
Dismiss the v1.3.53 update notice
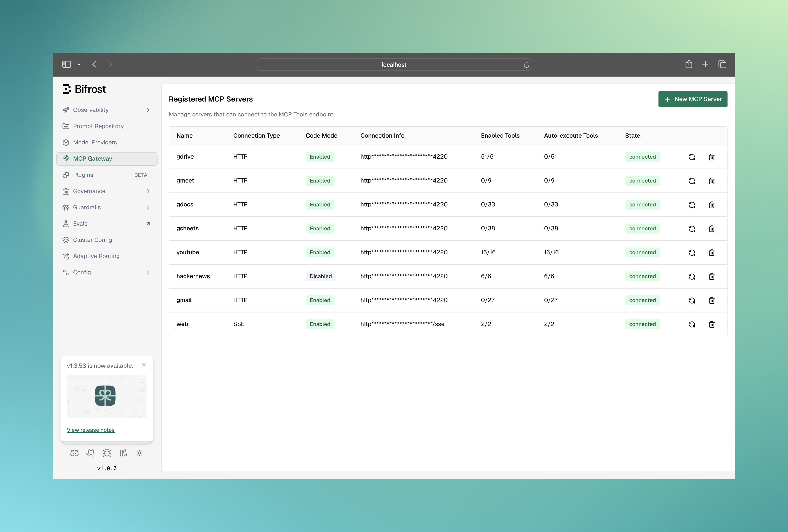[144, 365]
